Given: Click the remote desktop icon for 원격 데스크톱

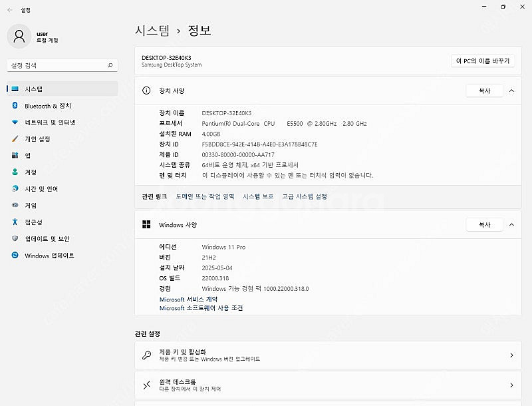Looking at the screenshot, I should [146, 385].
